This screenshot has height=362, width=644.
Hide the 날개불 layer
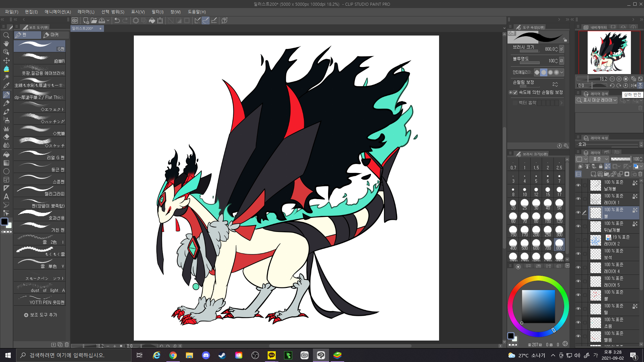coord(578,185)
